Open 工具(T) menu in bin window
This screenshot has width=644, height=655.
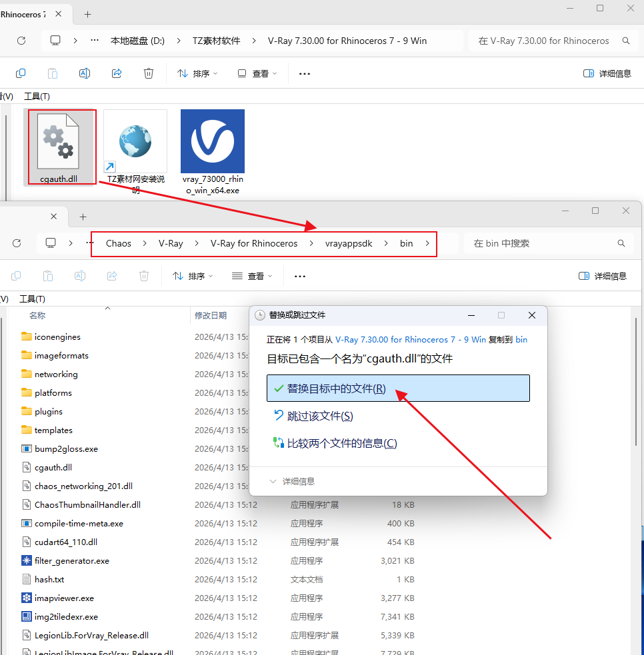pyautogui.click(x=32, y=299)
